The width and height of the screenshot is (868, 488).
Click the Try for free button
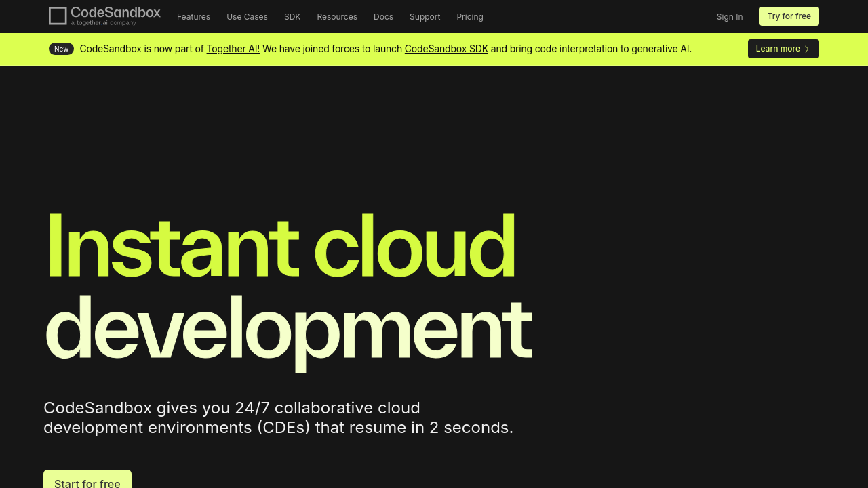click(789, 16)
